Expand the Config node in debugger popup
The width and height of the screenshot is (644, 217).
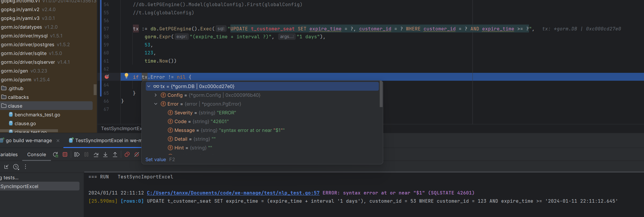point(156,95)
